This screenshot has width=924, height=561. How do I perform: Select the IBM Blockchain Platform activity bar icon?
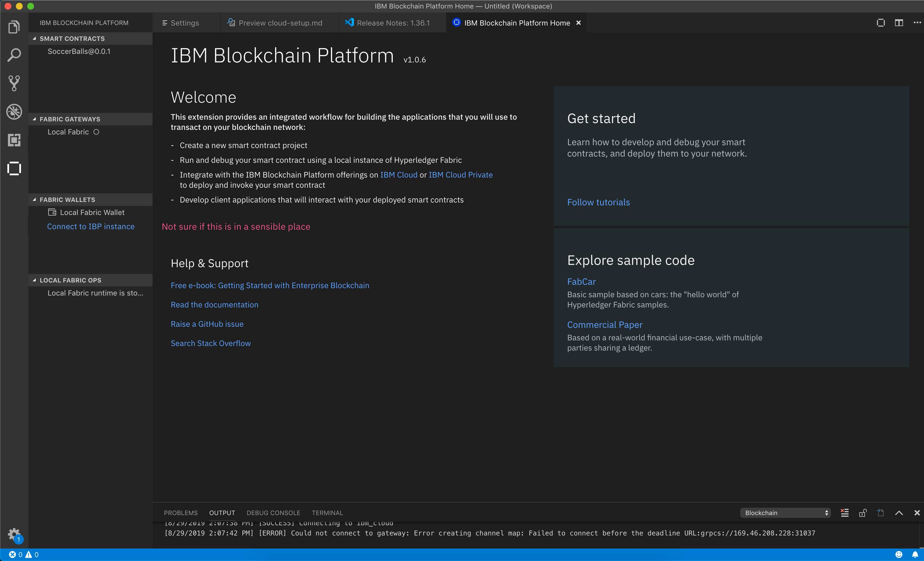pyautogui.click(x=14, y=168)
